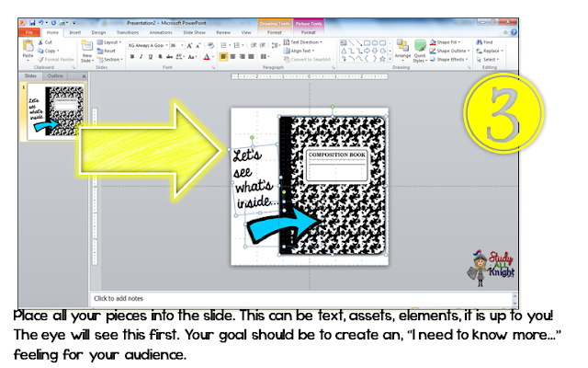
Task: Select slide 1 thumbnail in Slides pane
Action: tap(56, 111)
